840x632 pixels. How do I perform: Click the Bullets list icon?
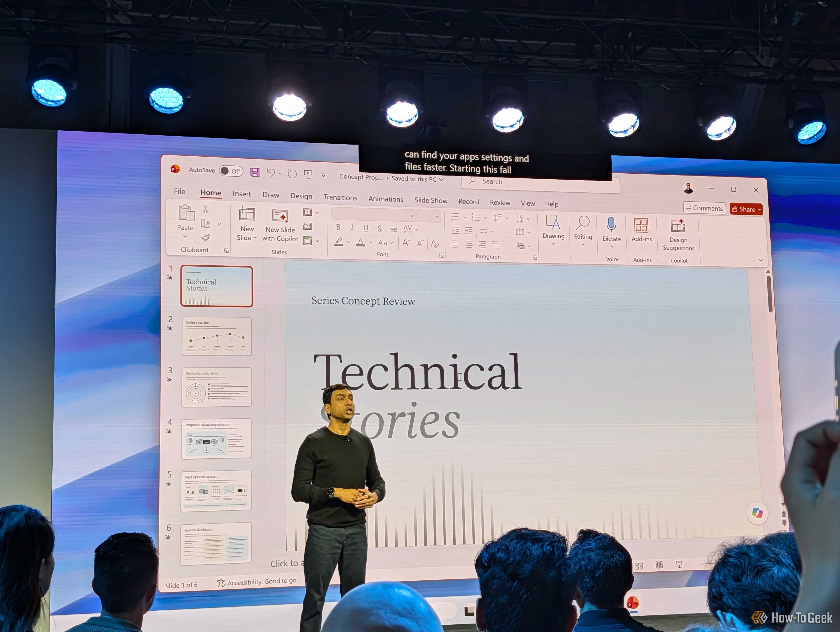[455, 217]
